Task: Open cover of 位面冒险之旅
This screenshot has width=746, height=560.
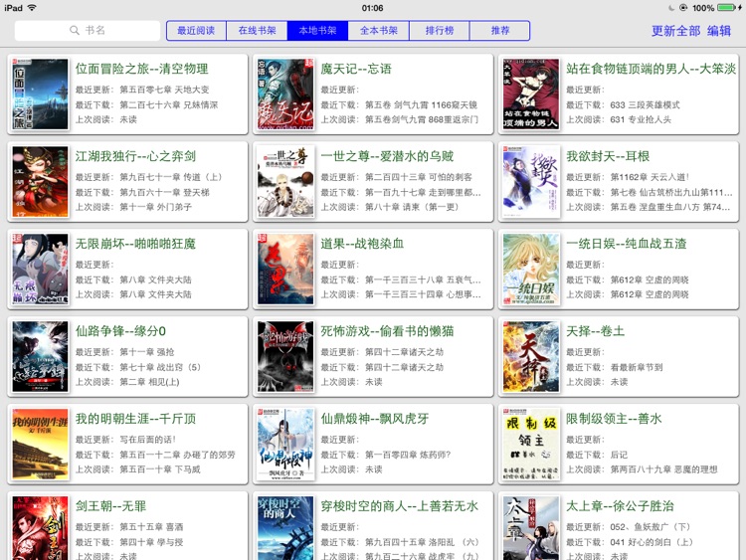Action: (x=40, y=94)
